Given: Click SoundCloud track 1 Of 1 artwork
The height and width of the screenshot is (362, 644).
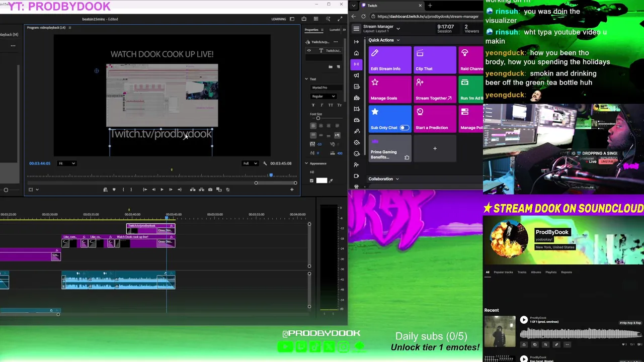Looking at the screenshot, I should click(x=500, y=331).
